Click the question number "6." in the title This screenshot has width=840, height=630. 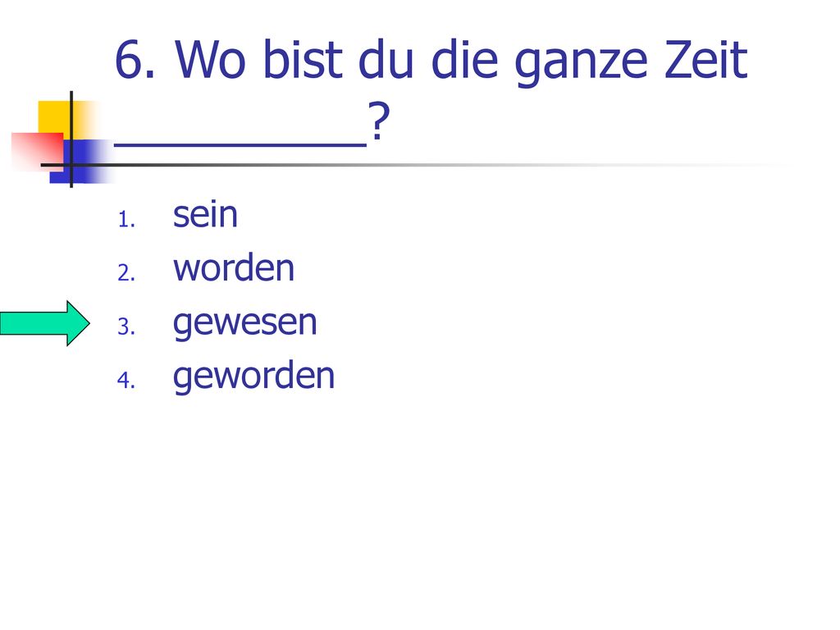pyautogui.click(x=135, y=60)
